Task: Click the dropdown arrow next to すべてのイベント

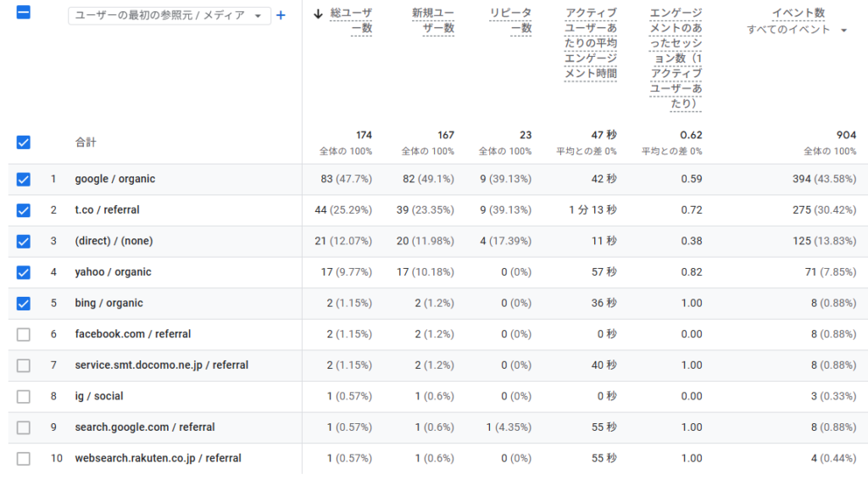Action: coord(843,31)
